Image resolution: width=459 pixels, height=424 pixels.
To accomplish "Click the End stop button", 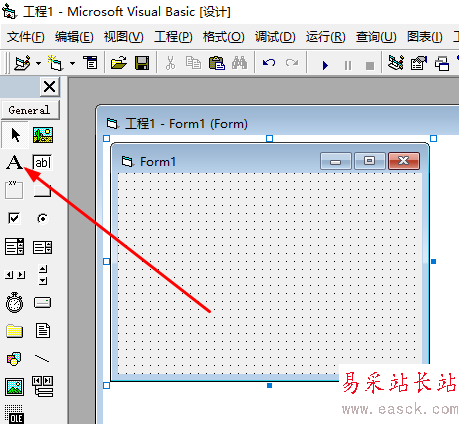I will click(x=370, y=66).
